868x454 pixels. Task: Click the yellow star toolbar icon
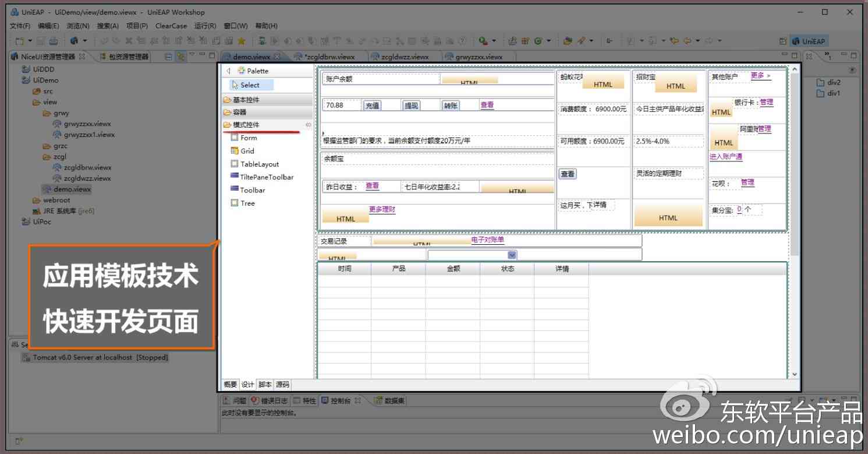[241, 41]
